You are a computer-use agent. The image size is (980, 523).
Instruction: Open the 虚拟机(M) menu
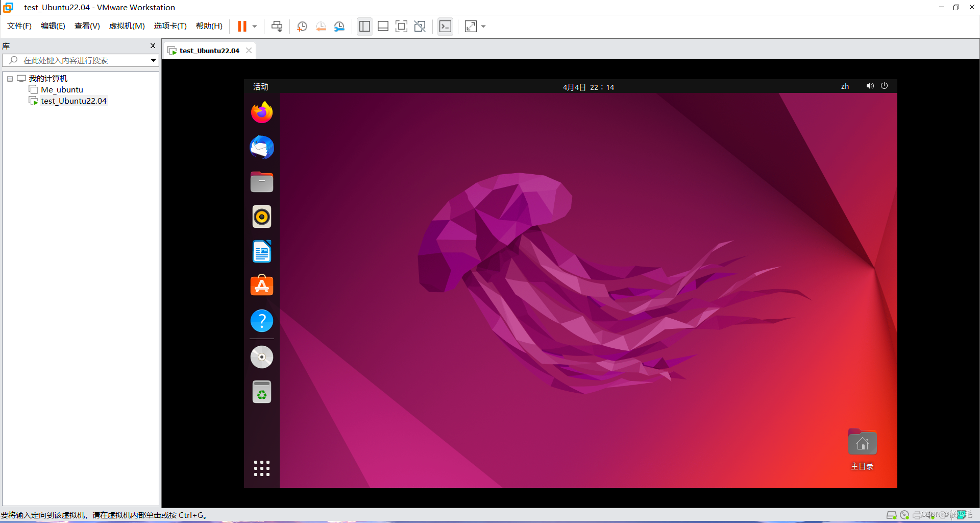(127, 26)
